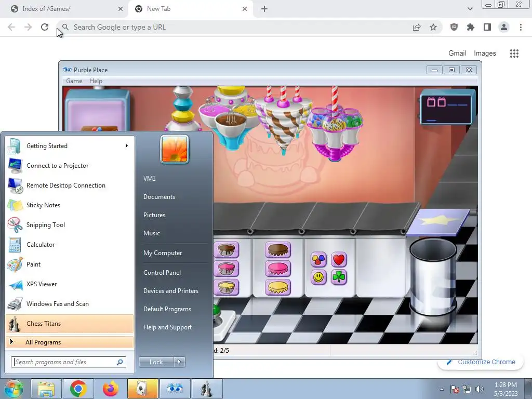Launch Remote Desktop Connection
This screenshot has height=399, width=532.
(x=70, y=185)
